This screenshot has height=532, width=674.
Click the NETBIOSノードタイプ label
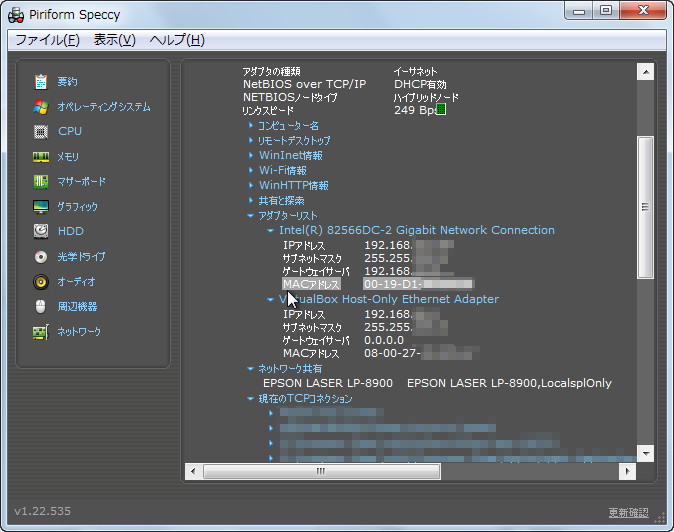pos(290,98)
